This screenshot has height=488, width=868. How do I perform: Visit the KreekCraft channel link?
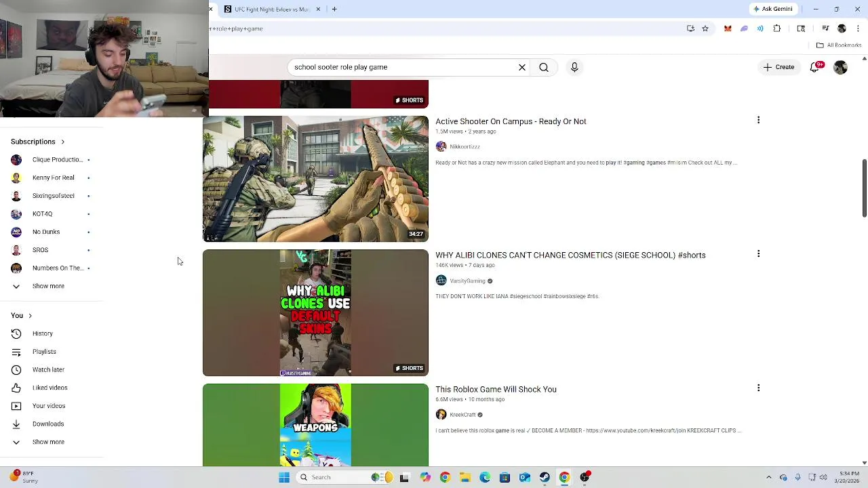coord(462,415)
